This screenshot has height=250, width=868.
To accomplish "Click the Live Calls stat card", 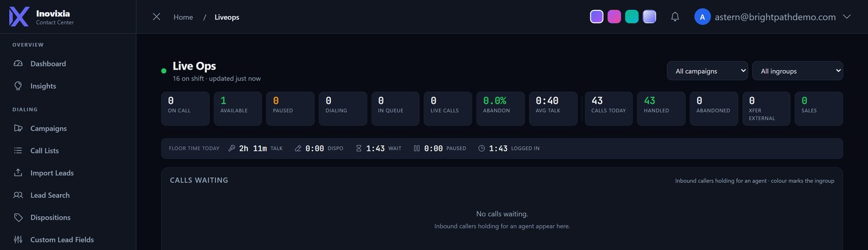I will (448, 109).
